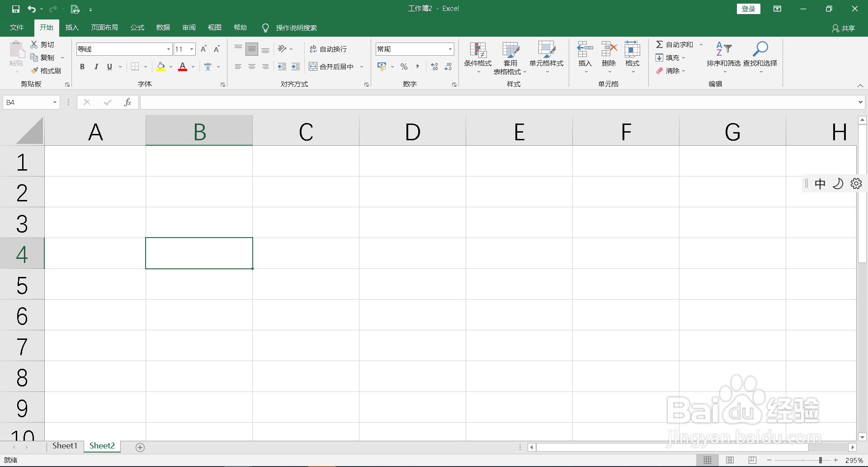Click the Page Layout view button
The image size is (868, 467).
[730, 460]
